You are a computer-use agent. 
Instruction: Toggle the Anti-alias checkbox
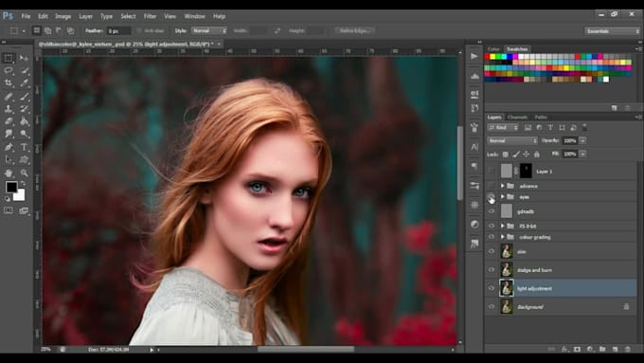(139, 31)
